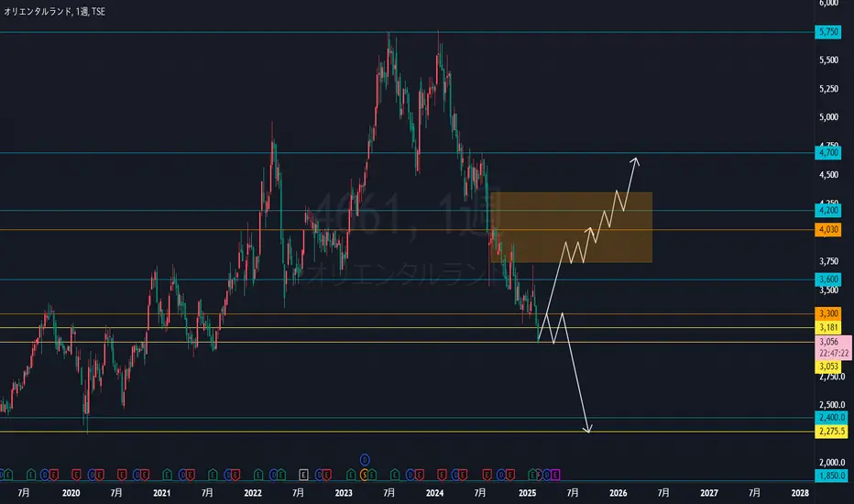
Task: Open the red E earnings marker for July 2024
Action: point(487,475)
